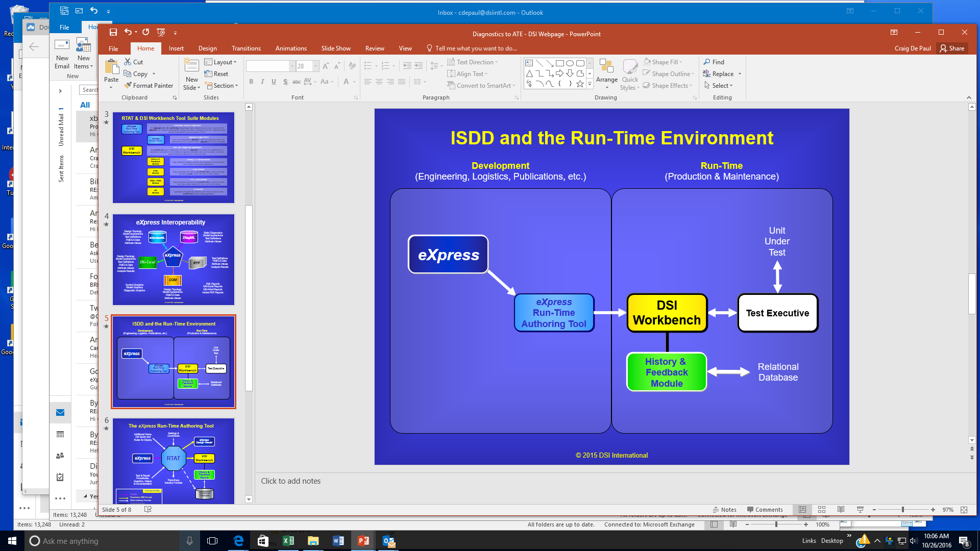
Task: Toggle Italic formatting
Action: point(262,82)
